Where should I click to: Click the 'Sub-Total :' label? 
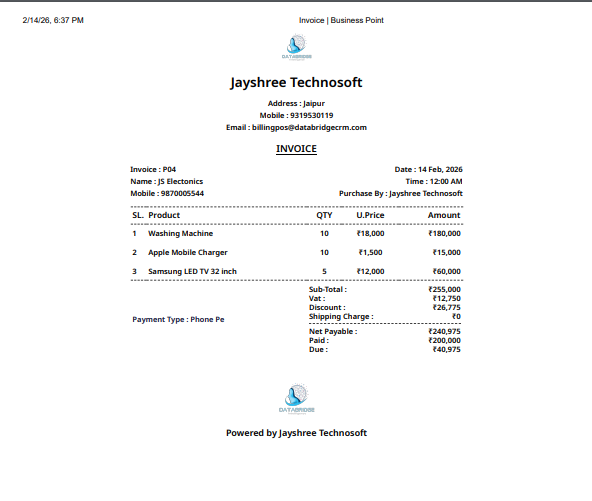pyautogui.click(x=328, y=290)
